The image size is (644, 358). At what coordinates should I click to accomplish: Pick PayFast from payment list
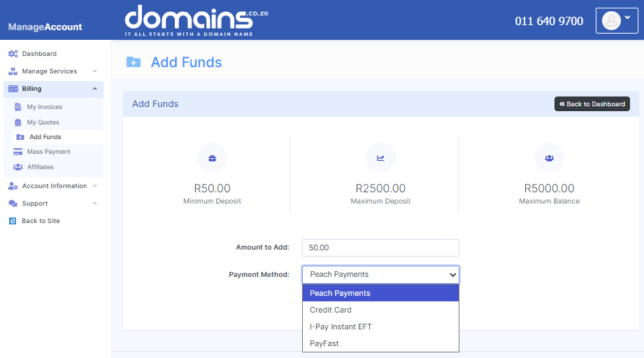point(324,343)
